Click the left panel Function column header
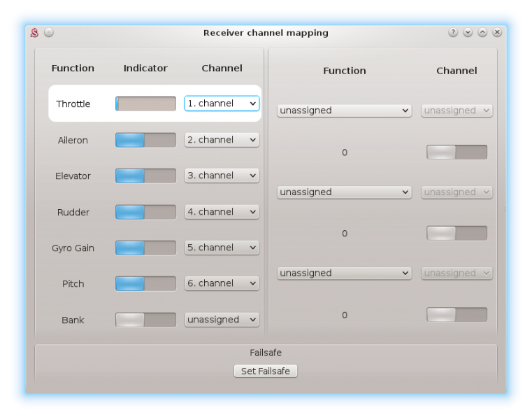This screenshot has height=419, width=532. tap(73, 69)
